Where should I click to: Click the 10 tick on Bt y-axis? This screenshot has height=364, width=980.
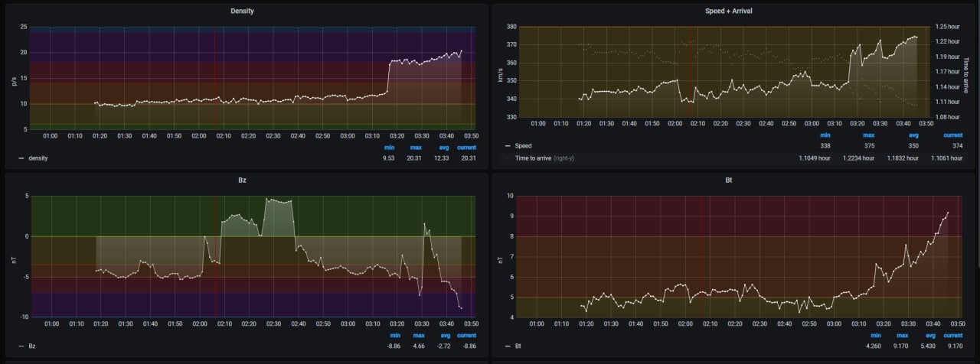click(511, 196)
